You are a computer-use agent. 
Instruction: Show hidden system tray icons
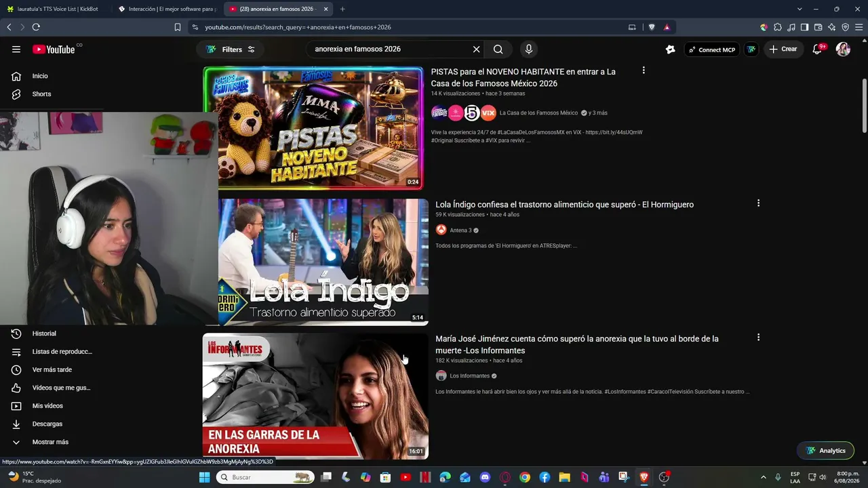click(x=764, y=477)
